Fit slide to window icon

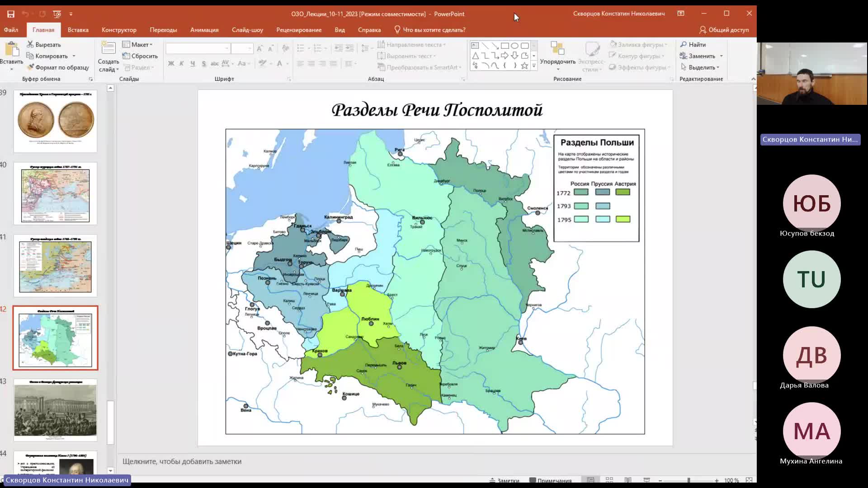click(x=749, y=480)
